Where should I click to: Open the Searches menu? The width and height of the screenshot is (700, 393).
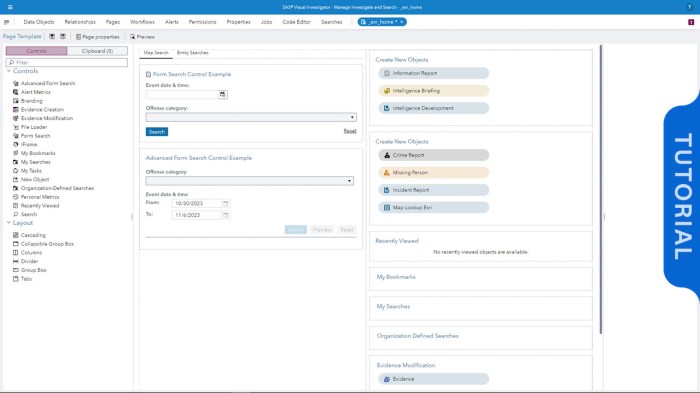332,22
